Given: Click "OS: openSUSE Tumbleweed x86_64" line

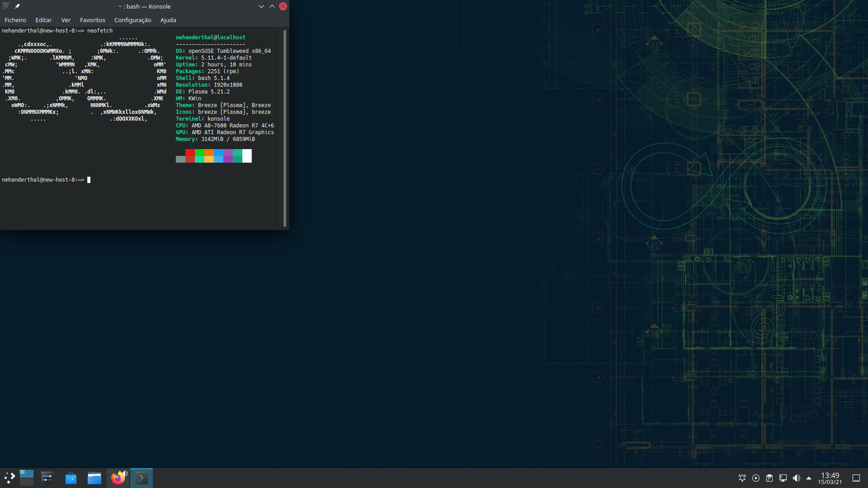Looking at the screenshot, I should point(223,51).
